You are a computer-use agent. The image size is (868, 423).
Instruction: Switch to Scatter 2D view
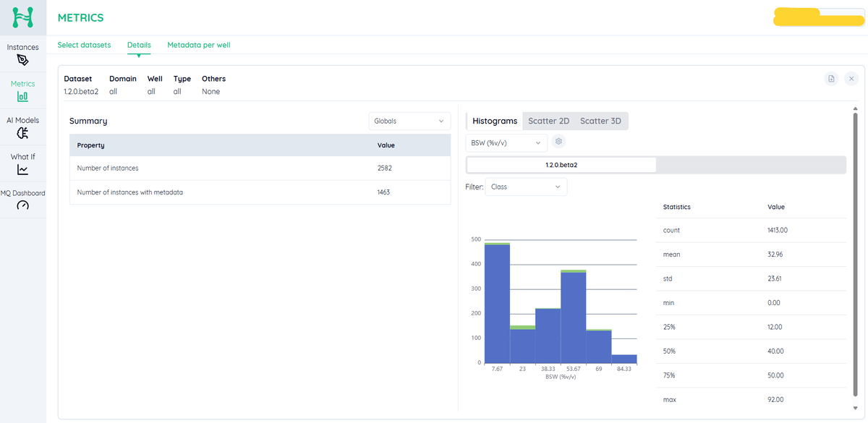click(x=549, y=121)
